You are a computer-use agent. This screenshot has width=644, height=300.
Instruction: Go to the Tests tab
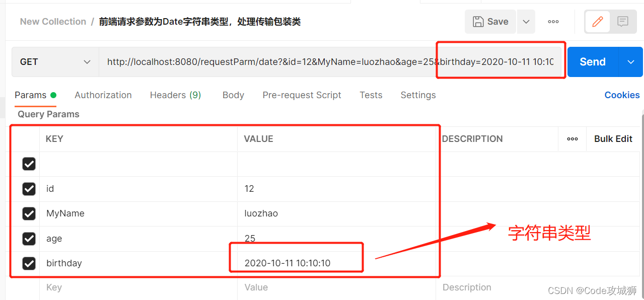(x=371, y=95)
